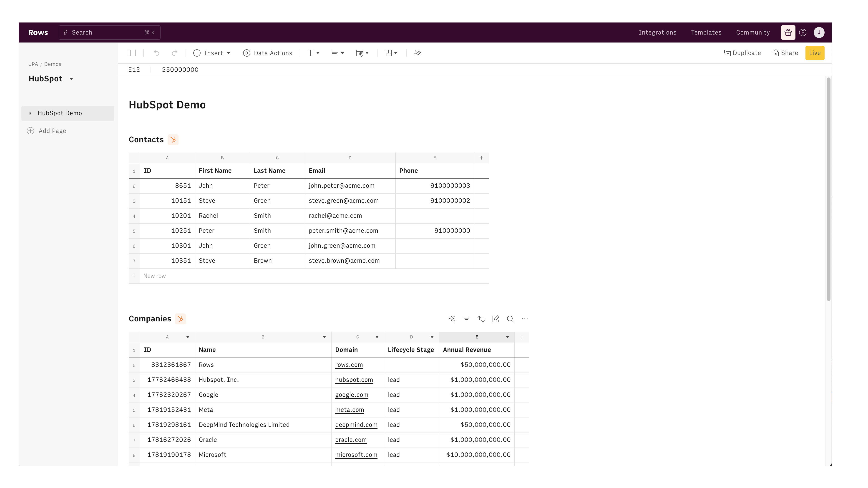Image resolution: width=868 pixels, height=488 pixels.
Task: Open column E dropdown in Companies table
Action: pos(507,337)
